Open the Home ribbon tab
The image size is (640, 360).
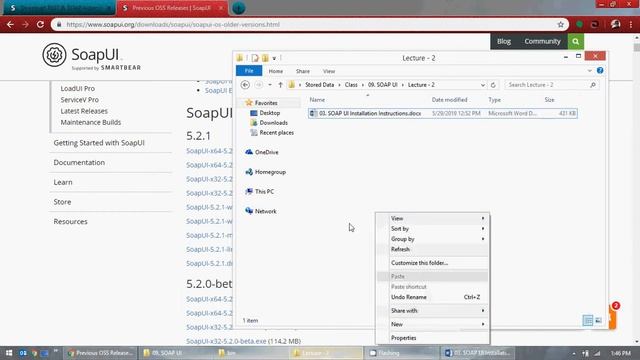276,71
